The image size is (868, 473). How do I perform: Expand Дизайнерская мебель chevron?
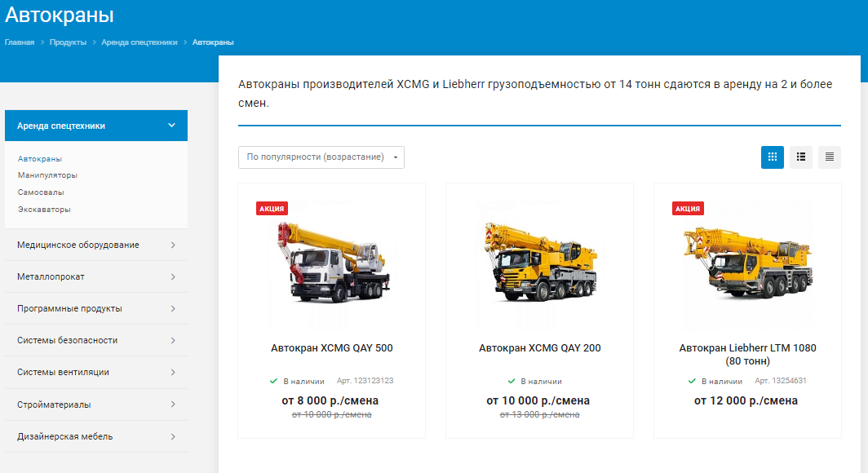tap(173, 436)
